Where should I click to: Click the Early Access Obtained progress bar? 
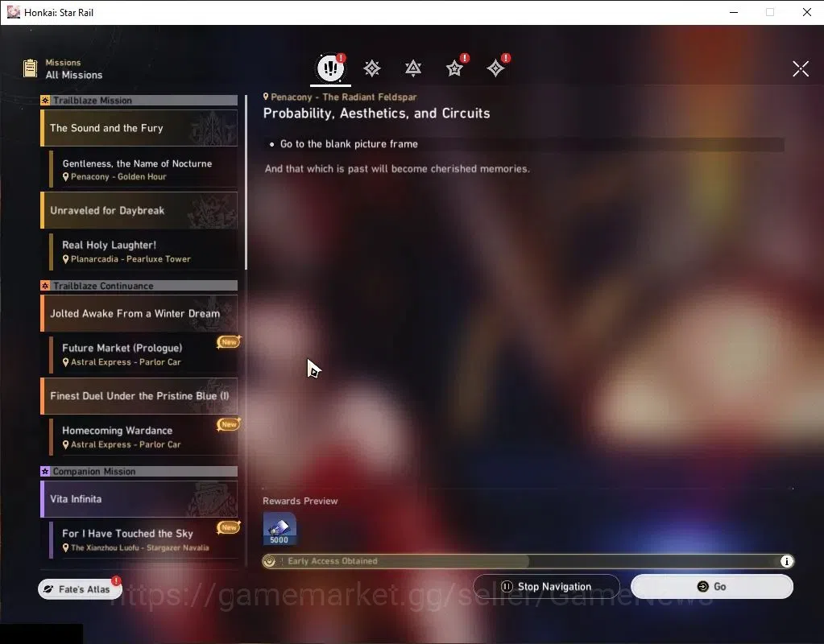pos(528,561)
